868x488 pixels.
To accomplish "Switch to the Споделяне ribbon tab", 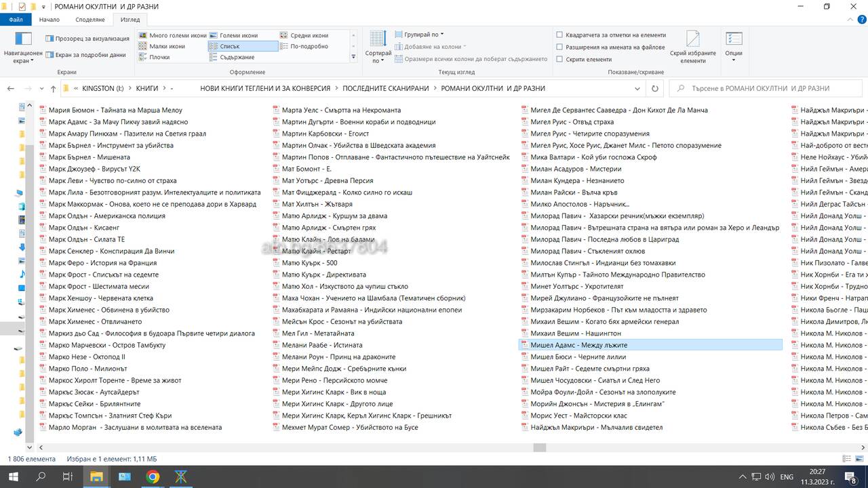I will pos(90,20).
